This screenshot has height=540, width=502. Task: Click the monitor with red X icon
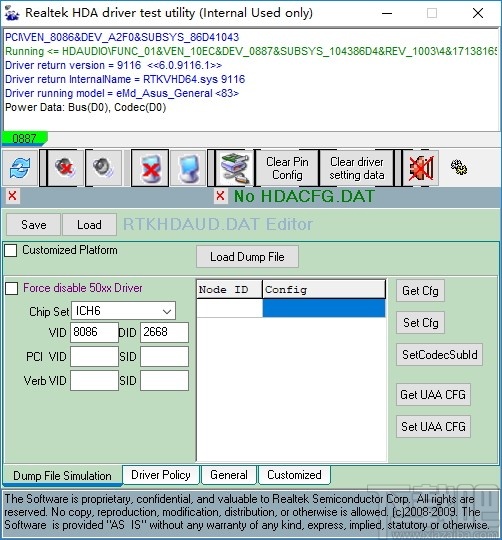coord(150,168)
